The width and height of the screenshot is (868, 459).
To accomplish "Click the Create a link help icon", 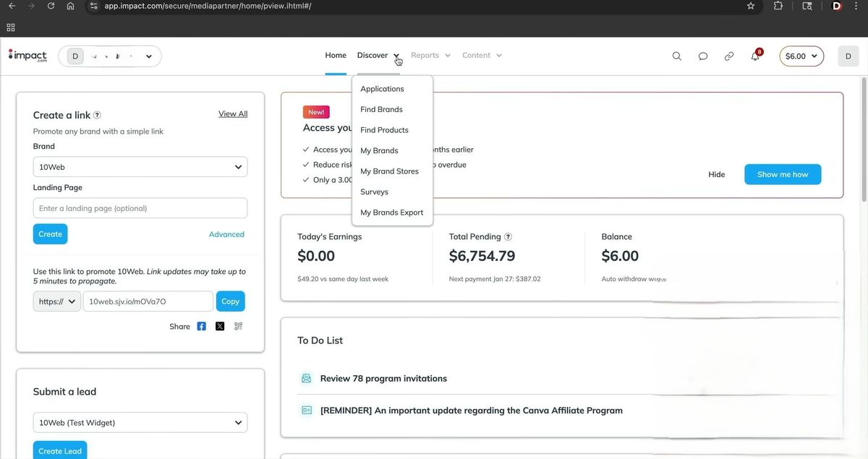I will [x=98, y=115].
